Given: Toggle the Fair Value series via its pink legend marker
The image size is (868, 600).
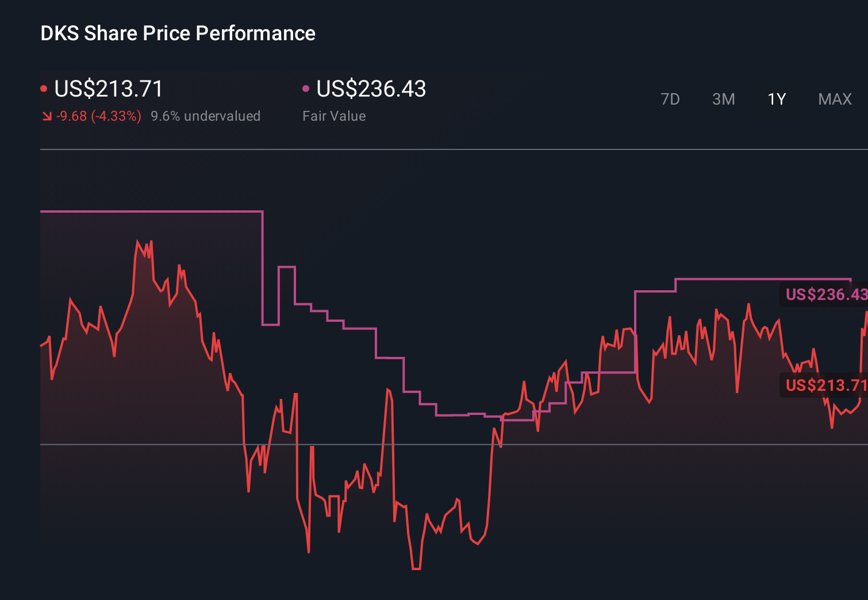Looking at the screenshot, I should click(306, 88).
